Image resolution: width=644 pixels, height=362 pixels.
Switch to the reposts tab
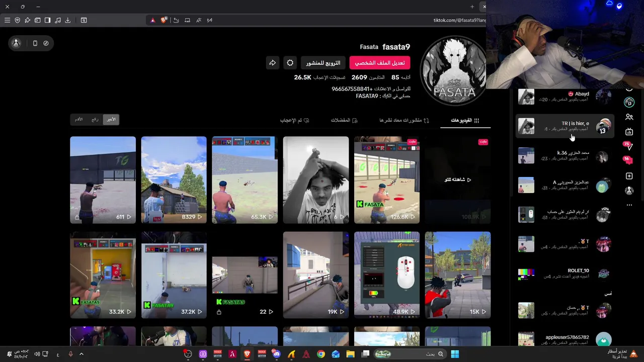[404, 120]
